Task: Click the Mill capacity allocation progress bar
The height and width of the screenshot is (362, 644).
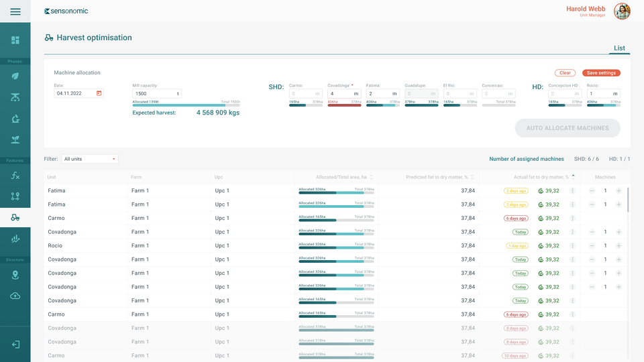Action: 186,105
